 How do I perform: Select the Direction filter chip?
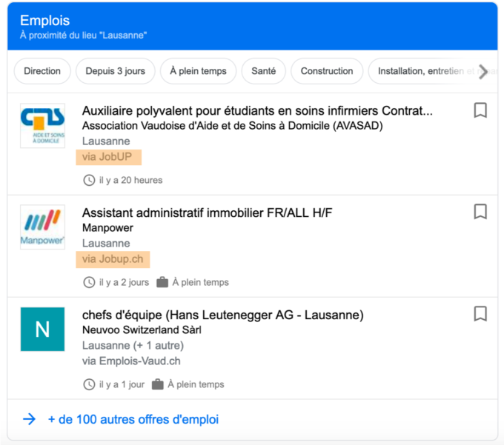[42, 71]
